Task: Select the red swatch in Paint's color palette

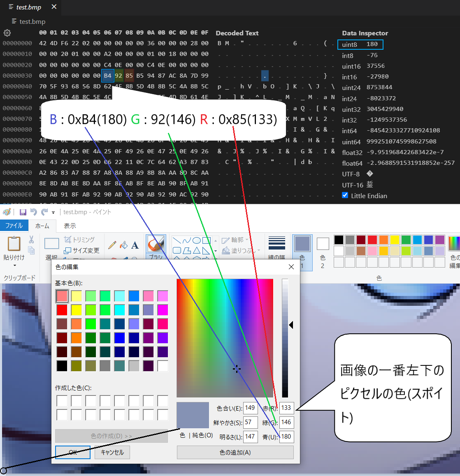Action: pos(372,239)
